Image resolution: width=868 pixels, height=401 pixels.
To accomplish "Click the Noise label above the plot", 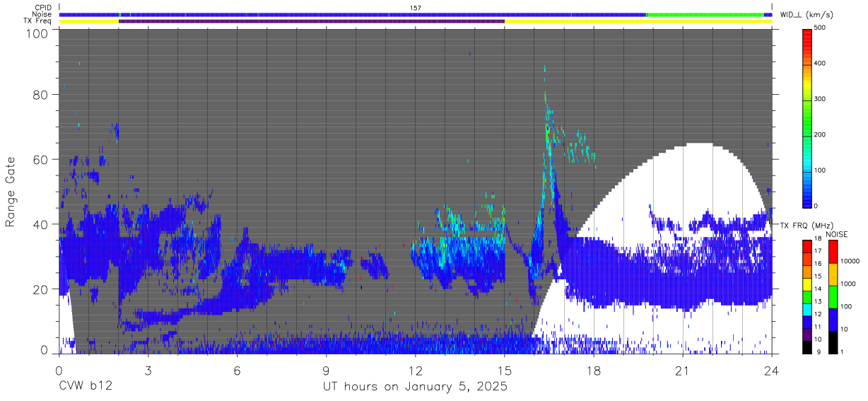I will coord(42,14).
